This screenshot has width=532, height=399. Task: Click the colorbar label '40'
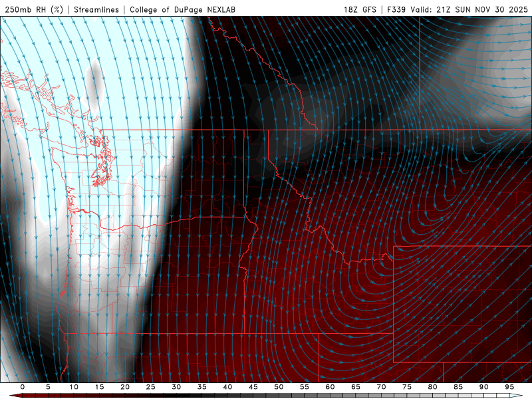pos(227,387)
